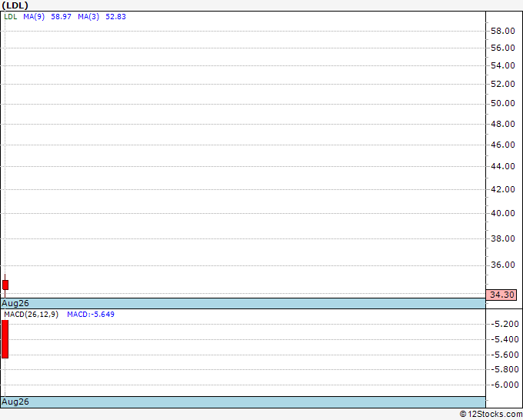
Task: Click the red candlestick on price chart
Action: click(5, 285)
